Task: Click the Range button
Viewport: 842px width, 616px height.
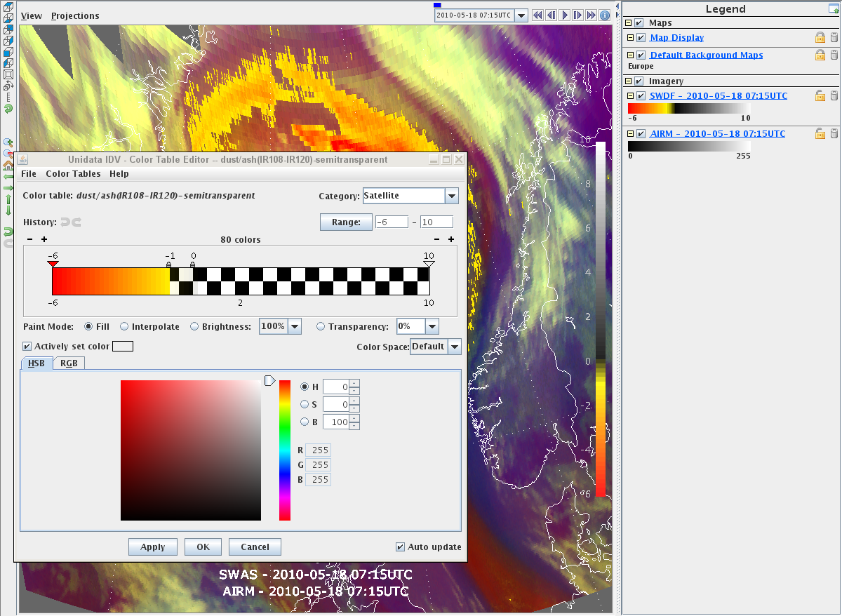Action: [x=345, y=222]
